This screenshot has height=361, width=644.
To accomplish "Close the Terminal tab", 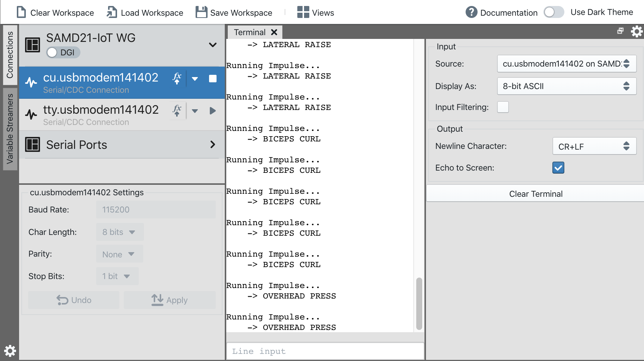I will coord(274,32).
